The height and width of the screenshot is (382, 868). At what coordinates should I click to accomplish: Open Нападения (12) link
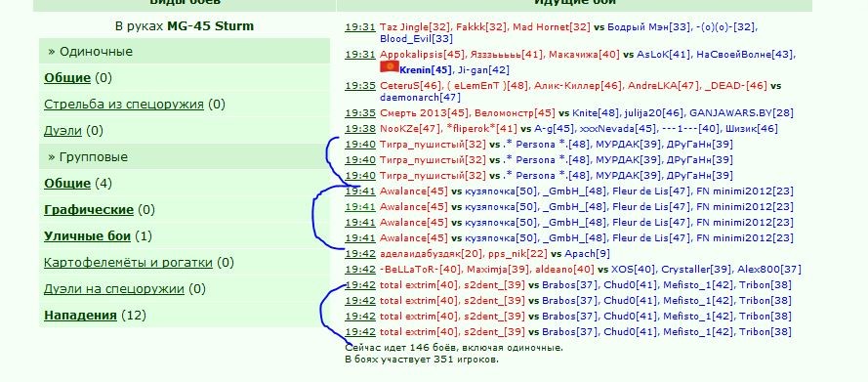coord(80,316)
